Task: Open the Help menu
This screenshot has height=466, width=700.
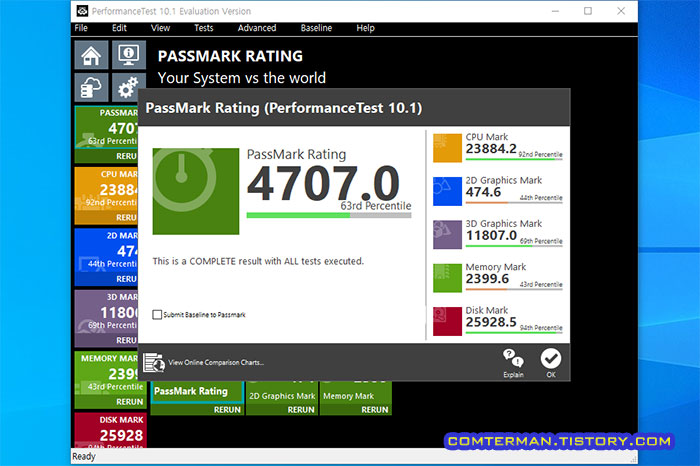Action: click(x=365, y=28)
